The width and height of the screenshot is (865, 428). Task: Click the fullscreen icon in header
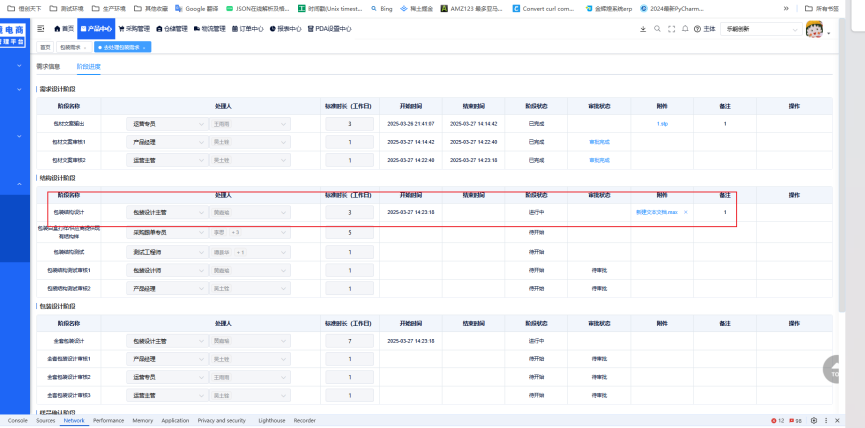(x=670, y=29)
